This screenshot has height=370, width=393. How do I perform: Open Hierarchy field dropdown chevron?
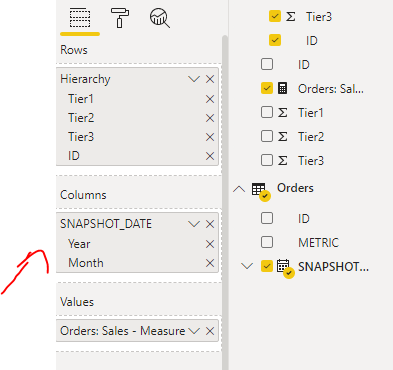[x=194, y=79]
